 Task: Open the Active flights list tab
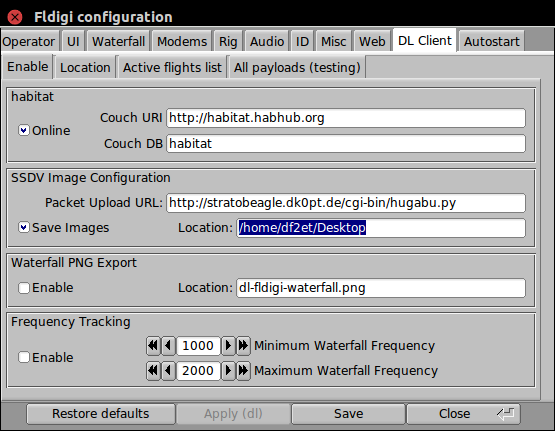(172, 67)
